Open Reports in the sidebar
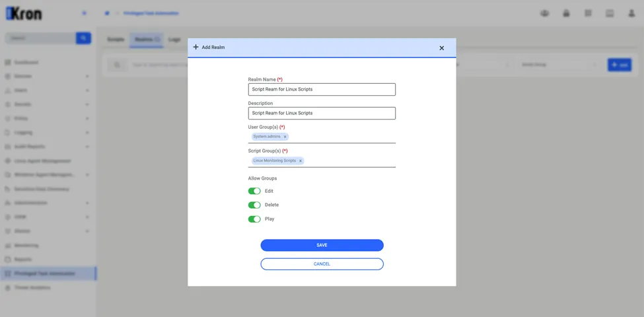644x317 pixels. point(23,260)
